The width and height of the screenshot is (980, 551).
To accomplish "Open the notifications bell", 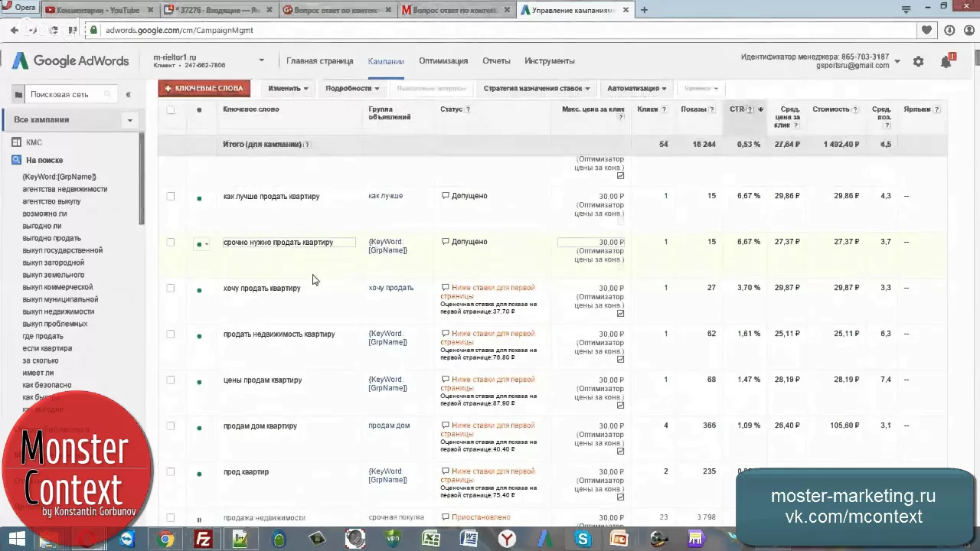I will [x=946, y=62].
